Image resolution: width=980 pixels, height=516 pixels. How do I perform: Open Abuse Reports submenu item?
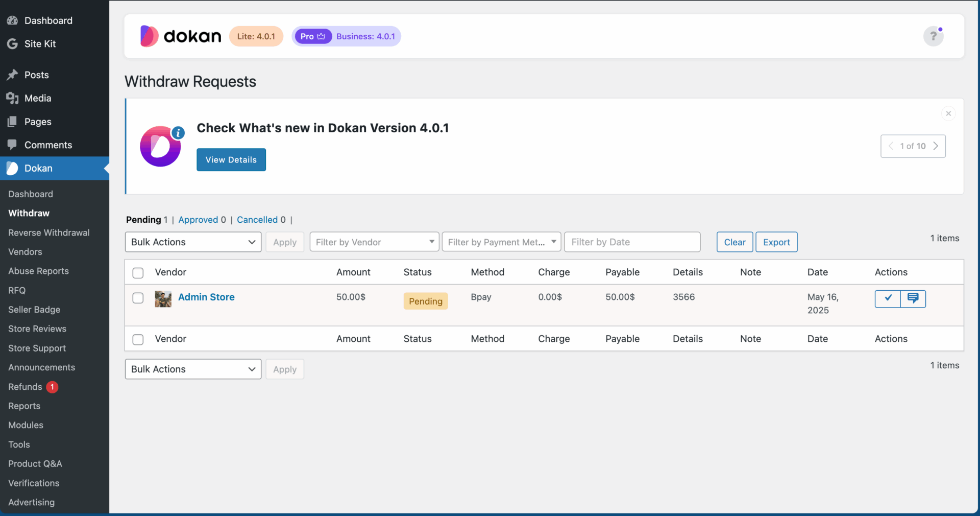click(x=38, y=271)
